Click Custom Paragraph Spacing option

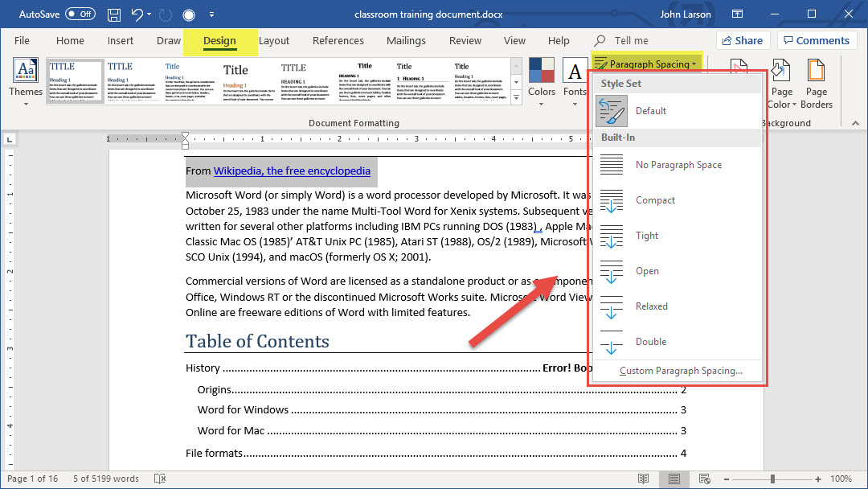[681, 371]
